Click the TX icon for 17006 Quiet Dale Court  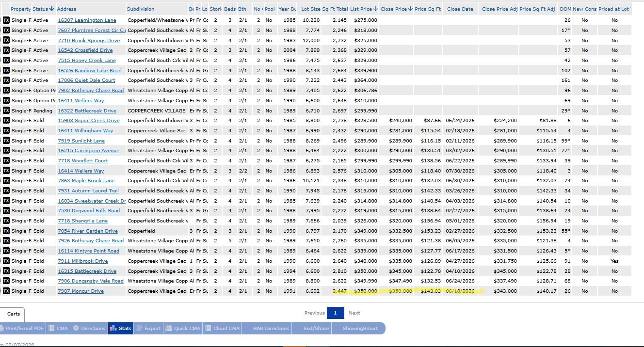click(6, 80)
